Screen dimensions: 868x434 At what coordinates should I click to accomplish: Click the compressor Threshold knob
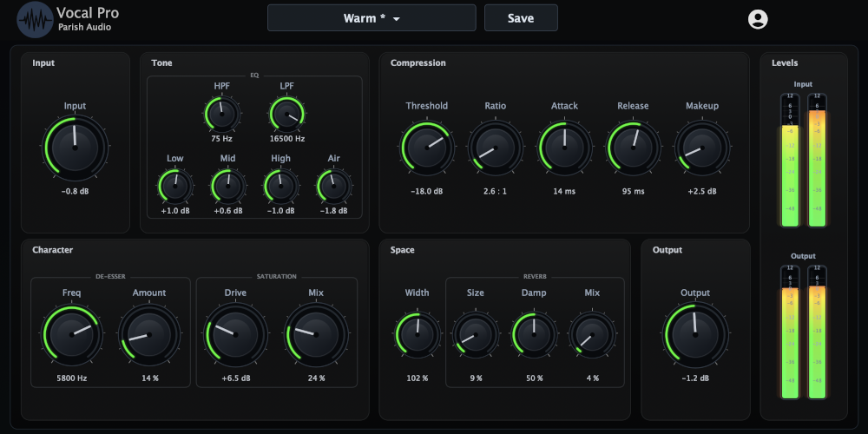tap(427, 148)
